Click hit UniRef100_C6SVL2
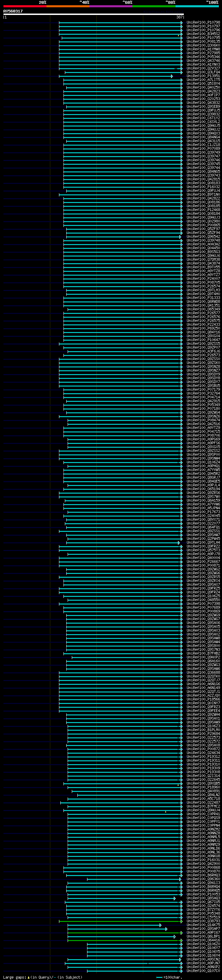 (203, 122)
